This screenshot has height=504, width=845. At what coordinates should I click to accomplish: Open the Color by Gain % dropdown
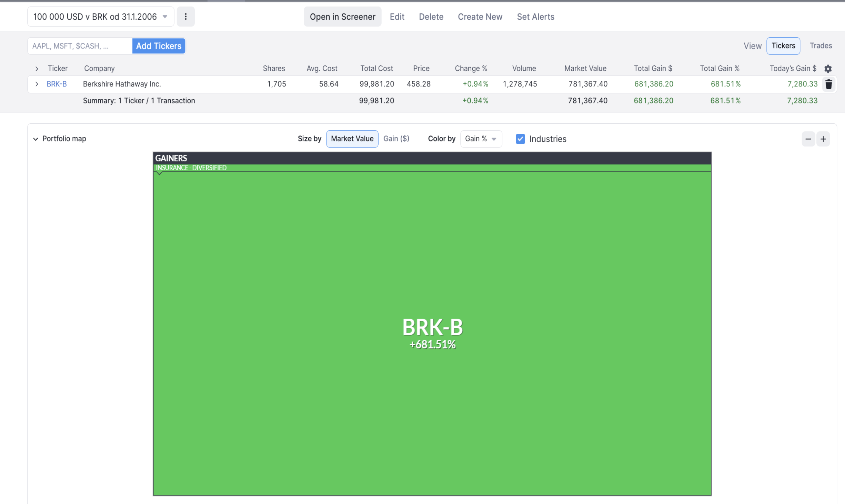click(x=481, y=139)
